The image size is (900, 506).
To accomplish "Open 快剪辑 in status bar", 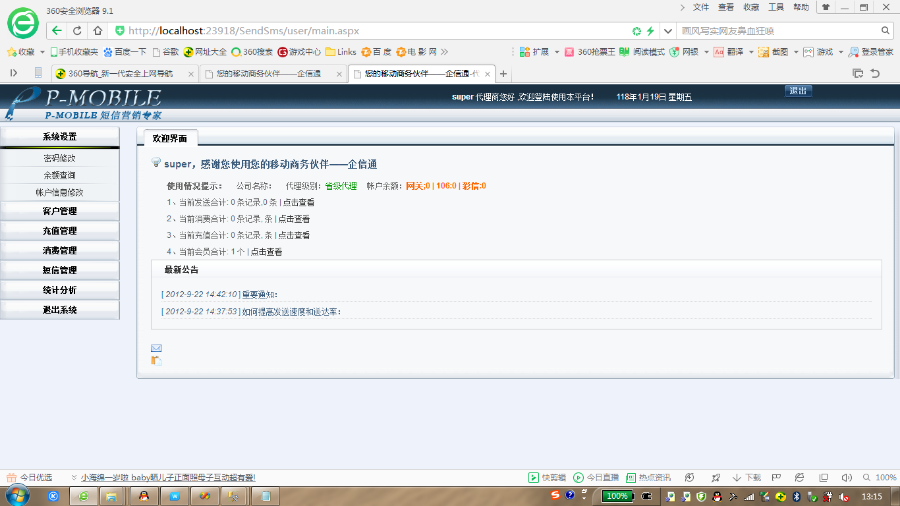I will coord(547,477).
